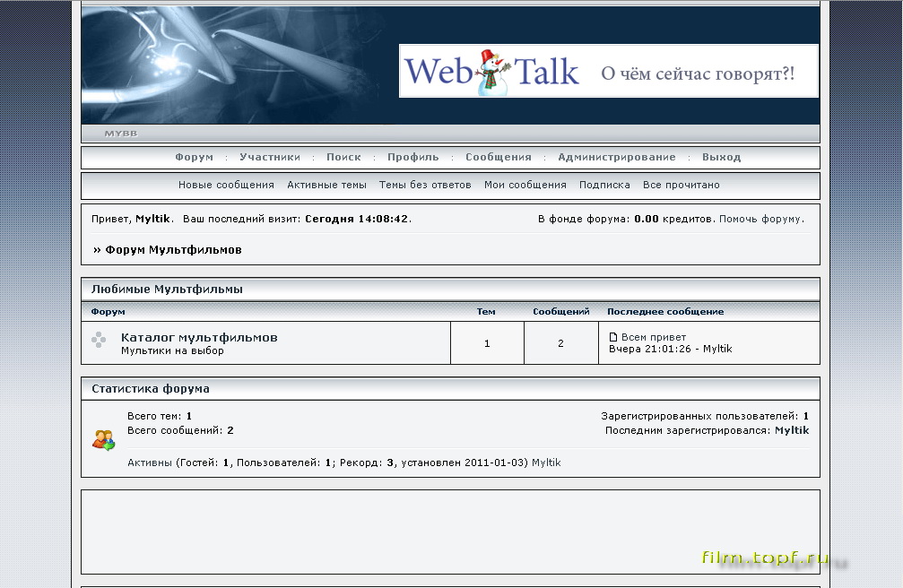Click the Сообщений count cell showing 2

561,343
